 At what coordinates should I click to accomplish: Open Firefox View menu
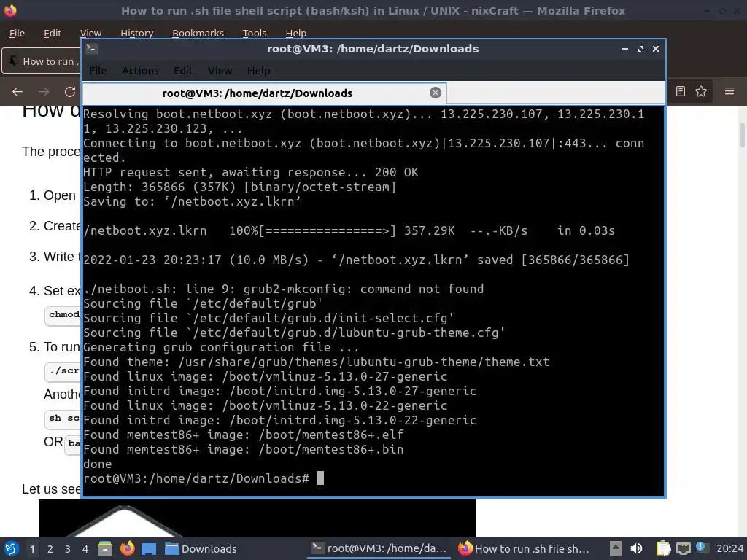point(90,33)
